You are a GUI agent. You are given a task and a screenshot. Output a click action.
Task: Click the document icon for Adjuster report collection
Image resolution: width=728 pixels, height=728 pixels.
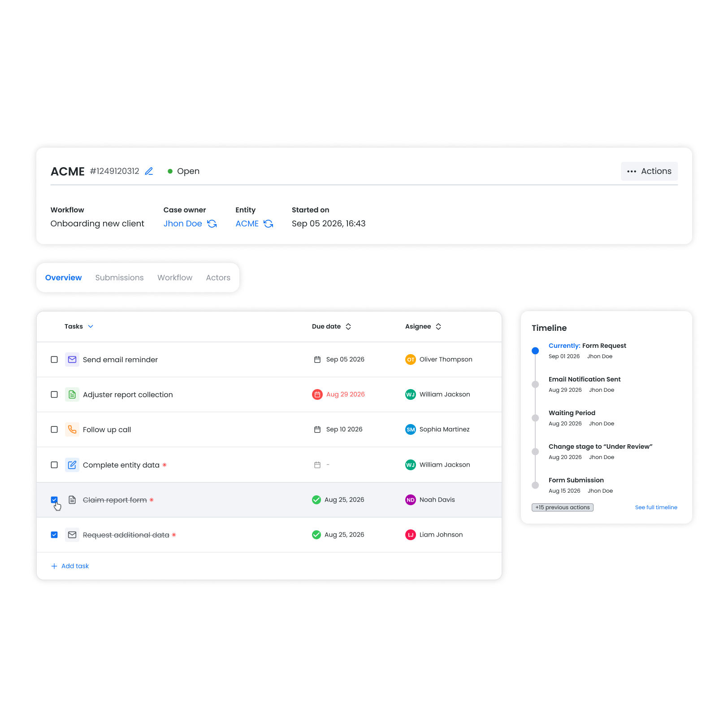[72, 394]
